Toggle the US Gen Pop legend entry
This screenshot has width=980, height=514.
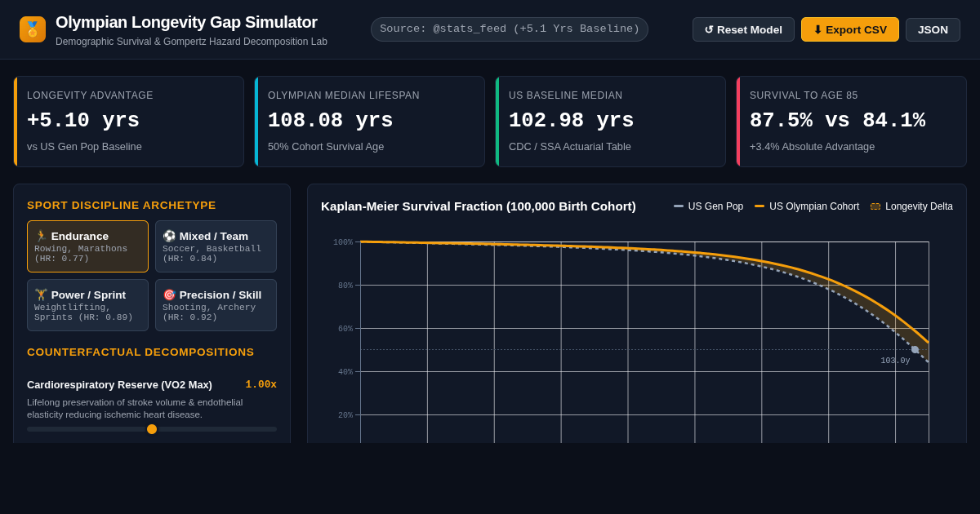point(708,206)
